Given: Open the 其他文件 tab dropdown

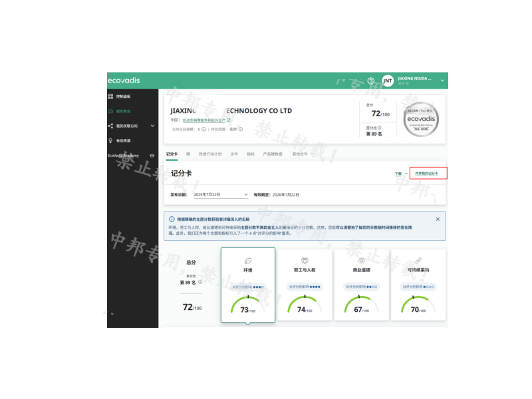Looking at the screenshot, I should [x=301, y=154].
